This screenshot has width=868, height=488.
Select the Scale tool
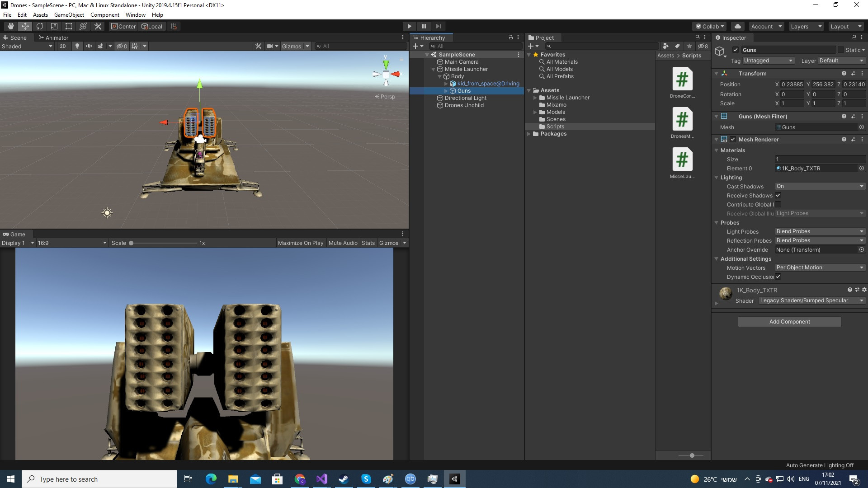click(54, 26)
